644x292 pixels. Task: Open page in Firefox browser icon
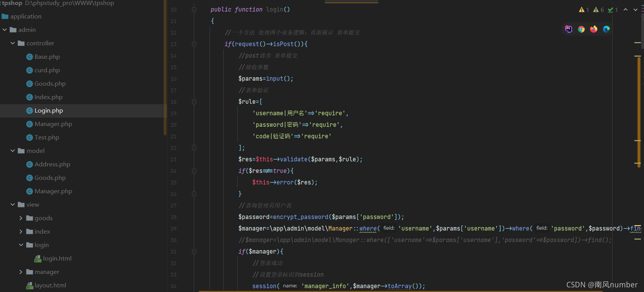click(594, 29)
